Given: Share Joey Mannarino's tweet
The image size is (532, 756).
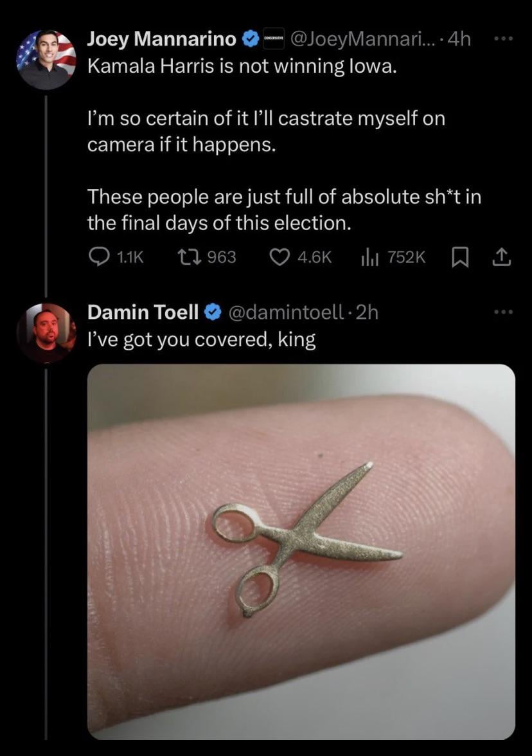Looking at the screenshot, I should point(502,257).
